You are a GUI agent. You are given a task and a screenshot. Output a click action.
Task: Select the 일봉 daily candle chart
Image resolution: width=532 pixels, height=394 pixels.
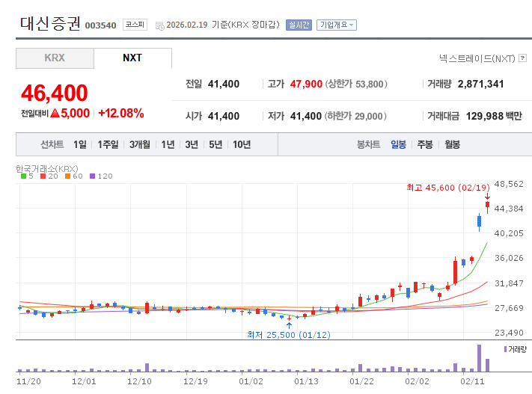[398, 144]
